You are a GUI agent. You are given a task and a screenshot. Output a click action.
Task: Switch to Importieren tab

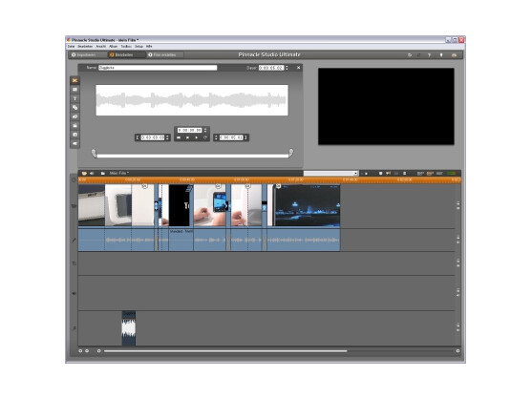click(88, 55)
